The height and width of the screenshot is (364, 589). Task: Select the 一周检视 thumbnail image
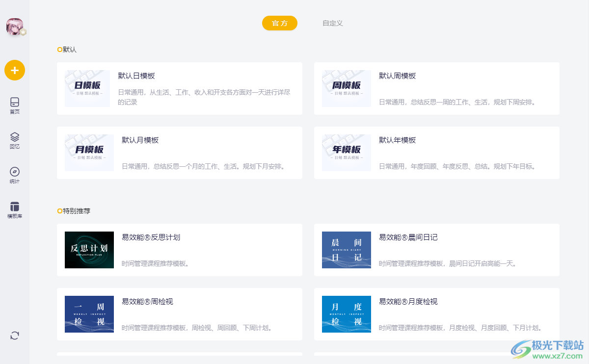(89, 314)
